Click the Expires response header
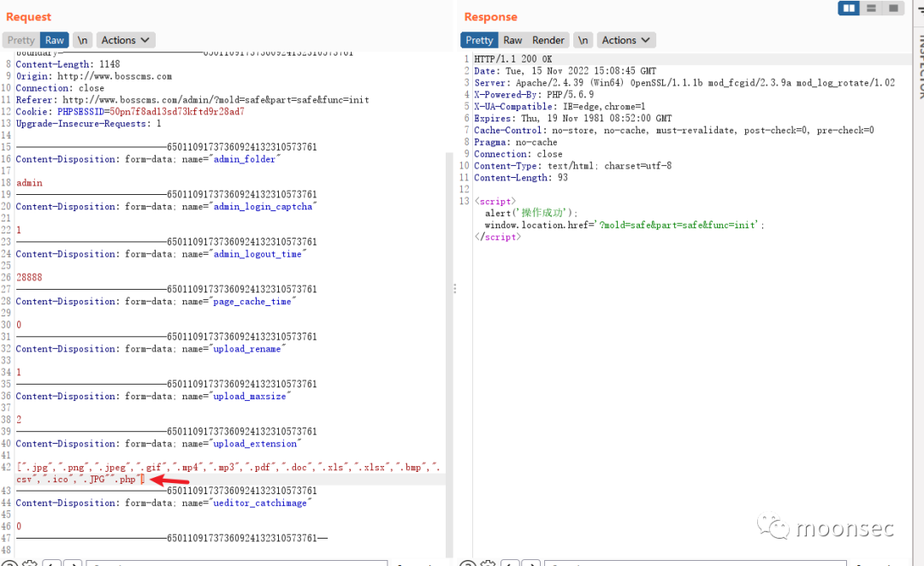Screen dimensions: 924x566 [x=572, y=118]
